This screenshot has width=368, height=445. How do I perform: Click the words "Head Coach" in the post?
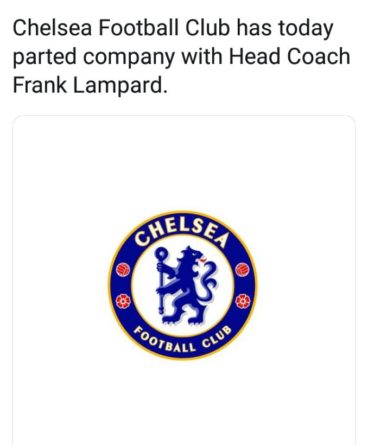289,56
